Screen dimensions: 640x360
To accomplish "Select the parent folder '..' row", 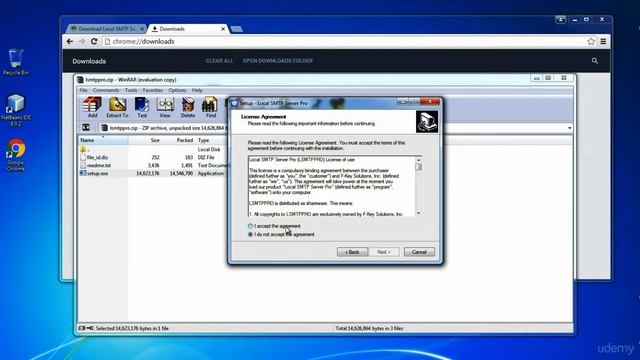I will tap(153, 149).
